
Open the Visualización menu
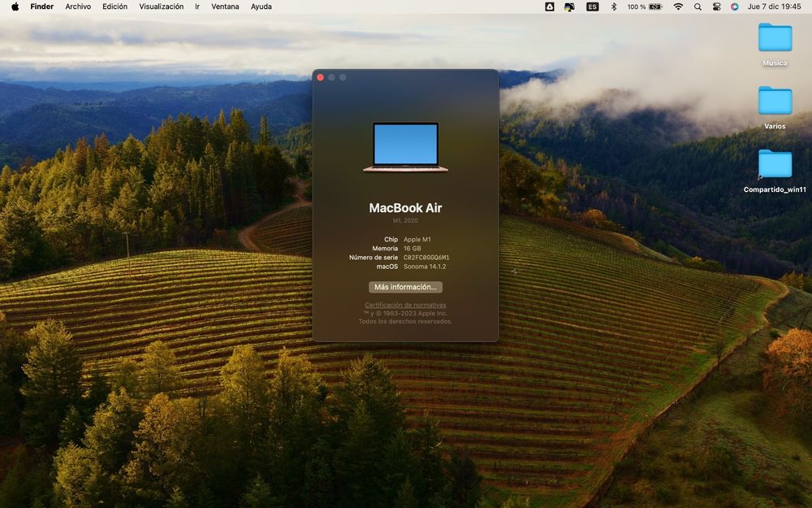(161, 7)
